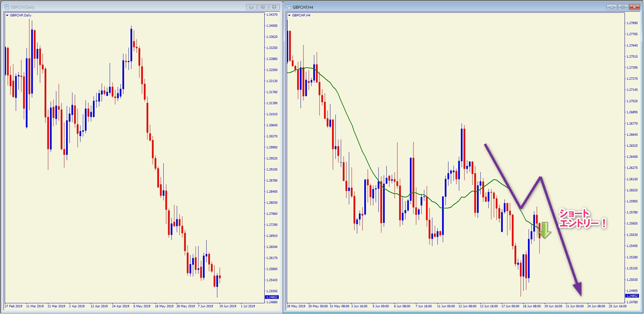Close the GBPCHF,Daily chart window
Viewport: 644px width, 314px height.
(274, 7)
